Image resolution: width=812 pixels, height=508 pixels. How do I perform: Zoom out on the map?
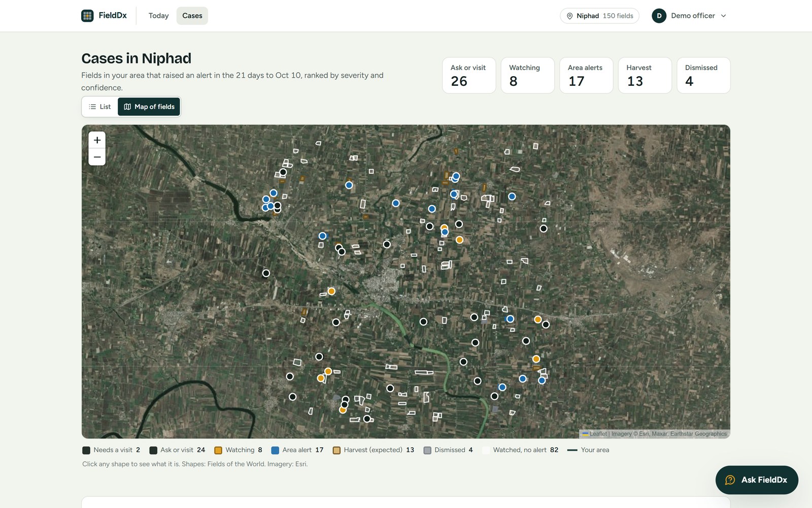coord(97,157)
